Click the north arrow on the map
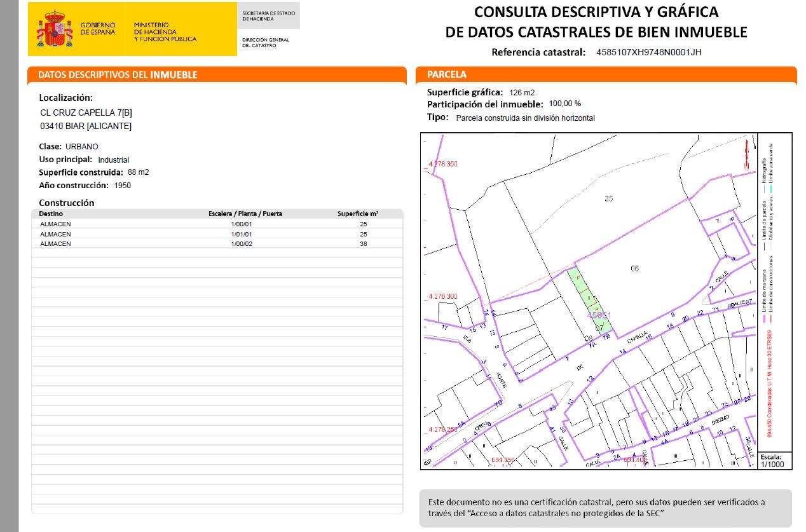The width and height of the screenshot is (806, 532). (746, 153)
